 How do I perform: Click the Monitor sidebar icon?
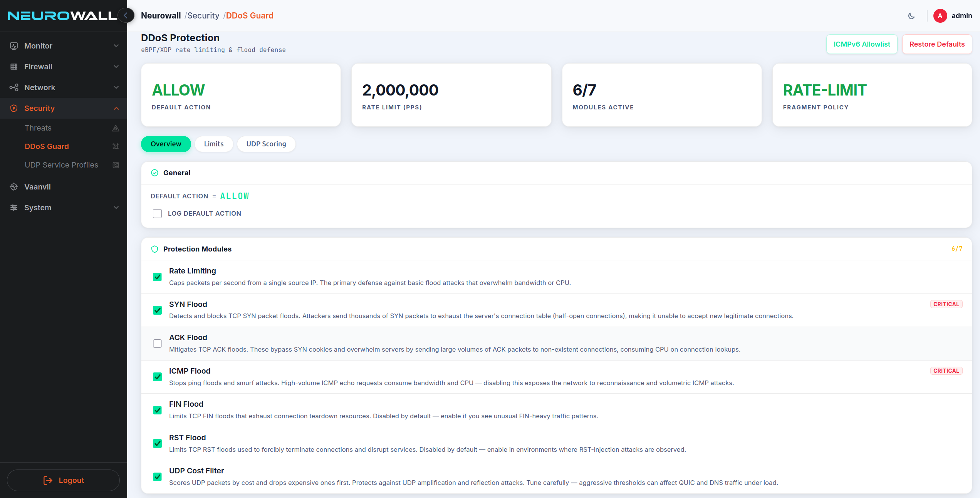click(x=14, y=46)
